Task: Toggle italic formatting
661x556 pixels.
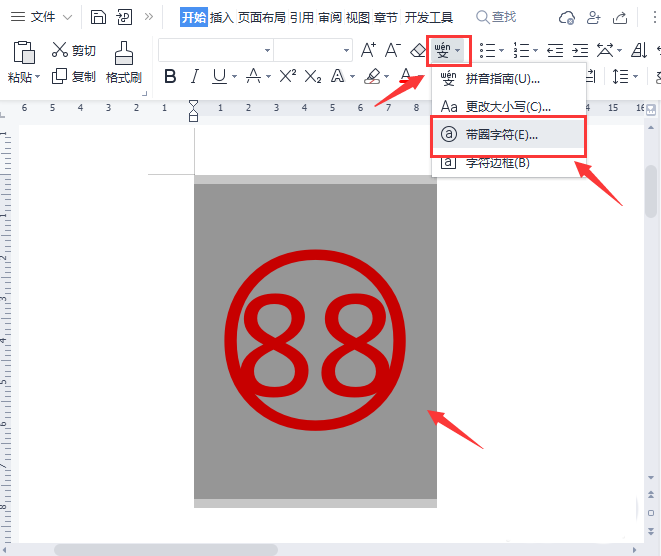Action: click(195, 76)
